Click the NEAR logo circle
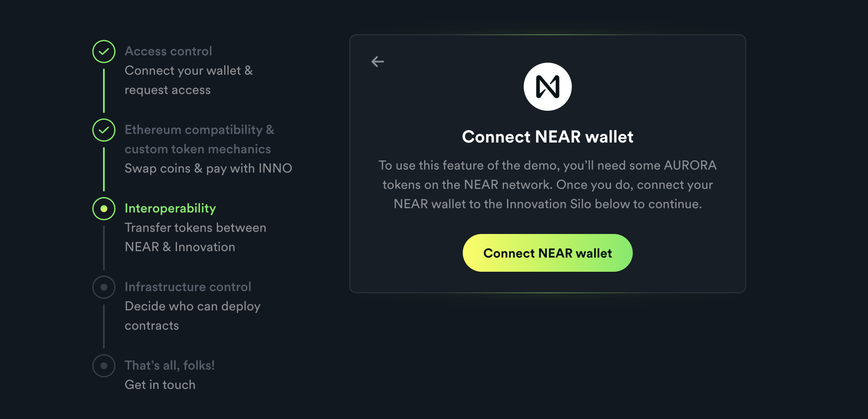 548,87
